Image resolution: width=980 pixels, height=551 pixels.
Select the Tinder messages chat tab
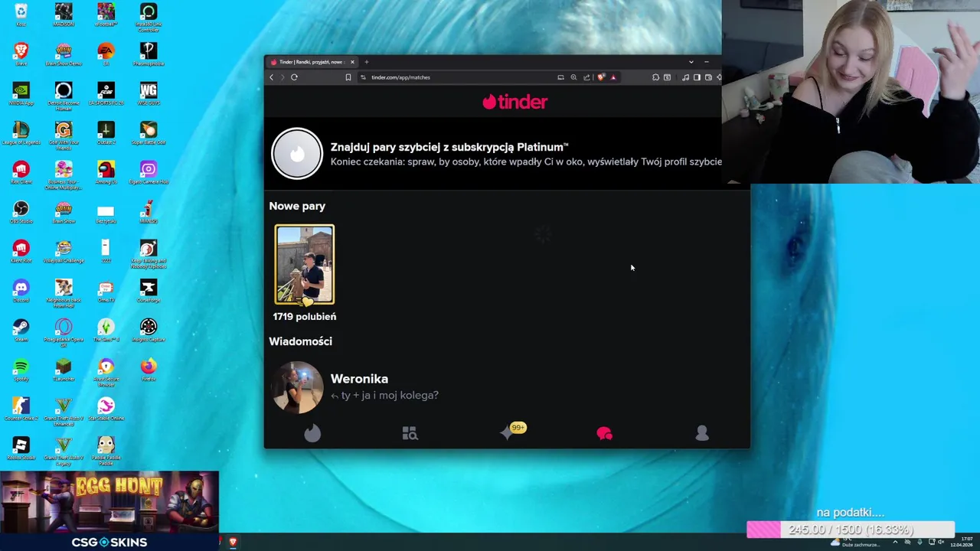pos(604,434)
